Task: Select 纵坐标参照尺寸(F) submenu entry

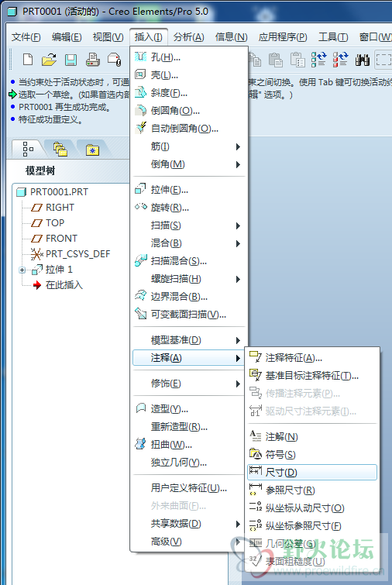Action: pyautogui.click(x=312, y=526)
